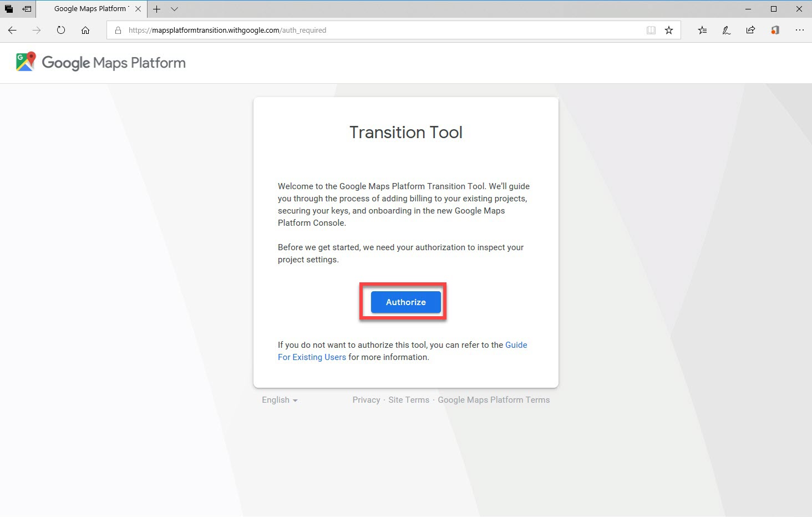Screen dimensions: 812x517
Task: Click the Transition Tool heading
Action: coord(406,132)
